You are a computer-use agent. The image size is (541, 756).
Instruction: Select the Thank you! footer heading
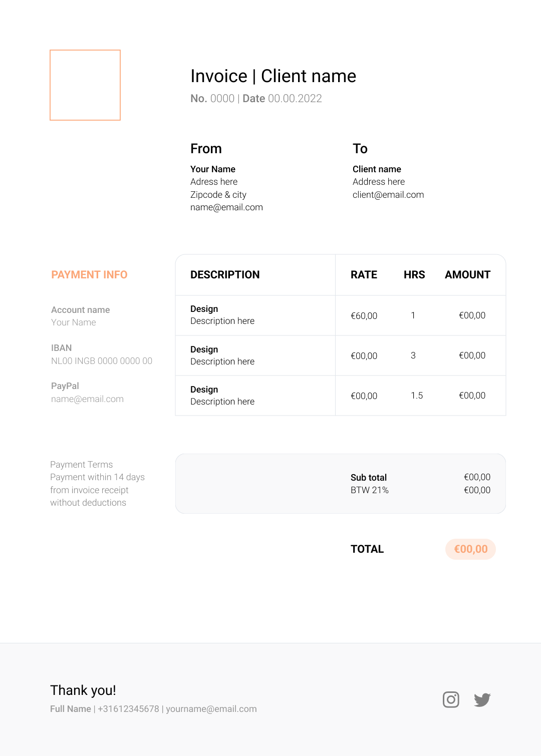[x=83, y=690]
